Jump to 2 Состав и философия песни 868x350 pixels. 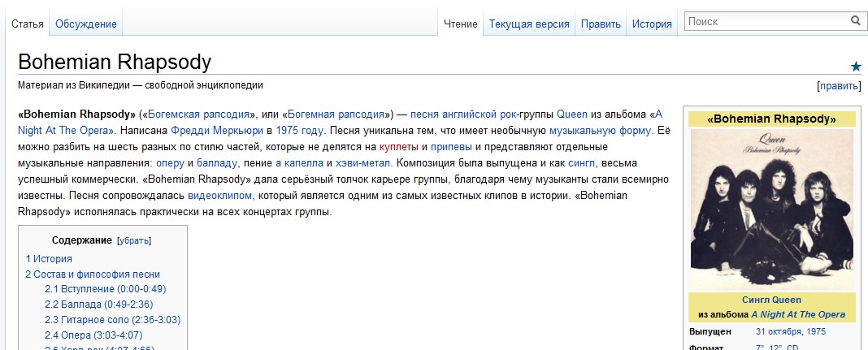point(93,274)
